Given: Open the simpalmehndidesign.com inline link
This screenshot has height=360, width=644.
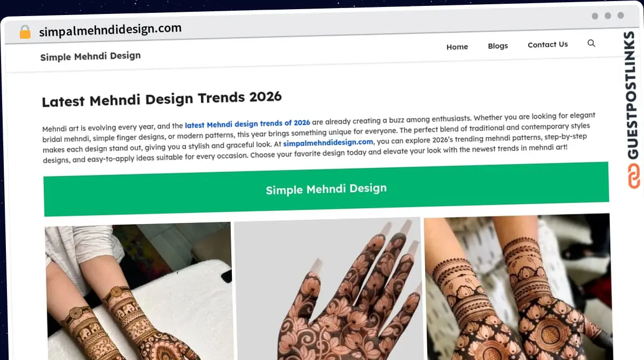Looking at the screenshot, I should coord(328,142).
